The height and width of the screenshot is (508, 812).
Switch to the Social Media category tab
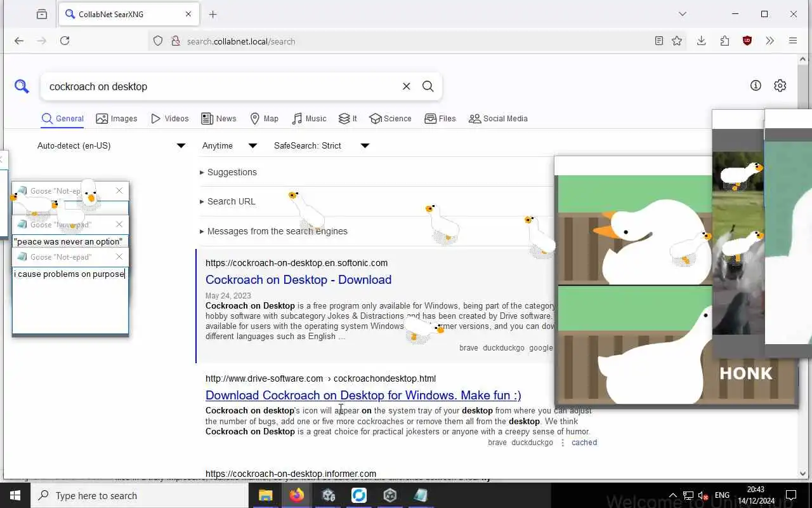(498, 119)
